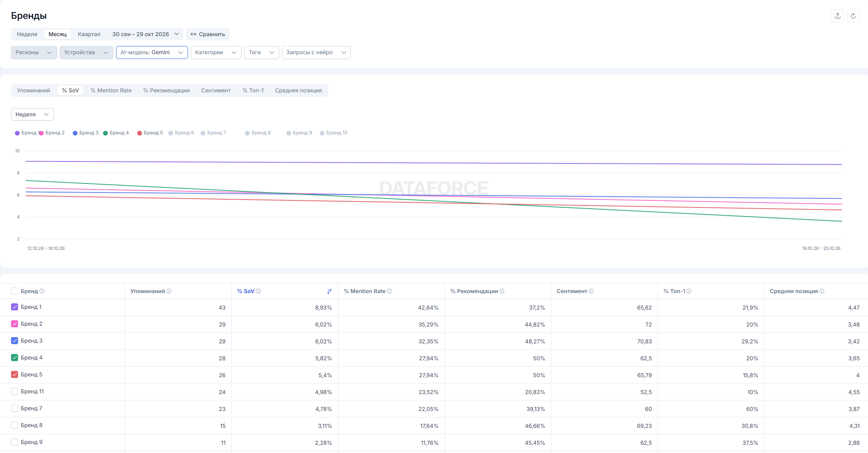Viewport: 868px width, 453px height.
Task: Open info icon next to Упоминаний header
Action: [x=169, y=291]
